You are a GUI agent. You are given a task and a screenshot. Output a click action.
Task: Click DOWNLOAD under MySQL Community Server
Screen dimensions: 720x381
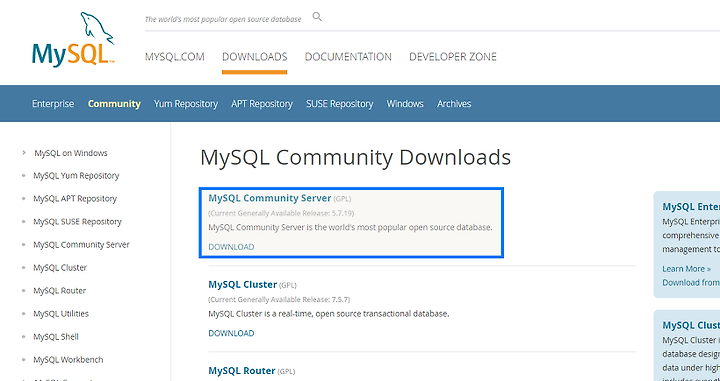click(231, 247)
